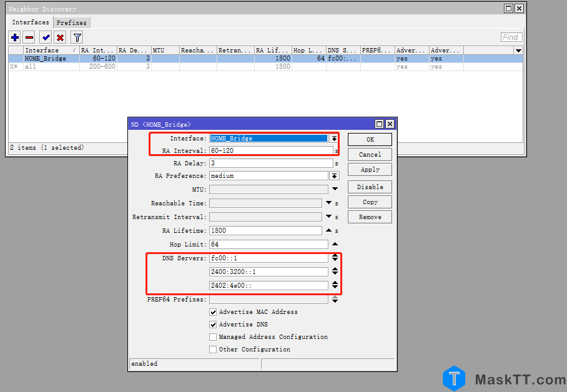The height and width of the screenshot is (392, 567).
Task: Enable selected entry with blue checkmark
Action: pos(46,37)
